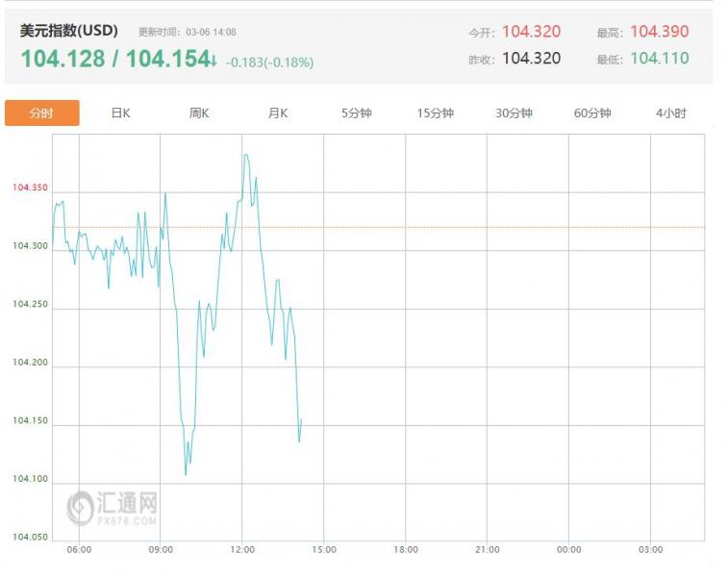Click the 今开 value 104.320
728x577 pixels.
[x=531, y=32]
